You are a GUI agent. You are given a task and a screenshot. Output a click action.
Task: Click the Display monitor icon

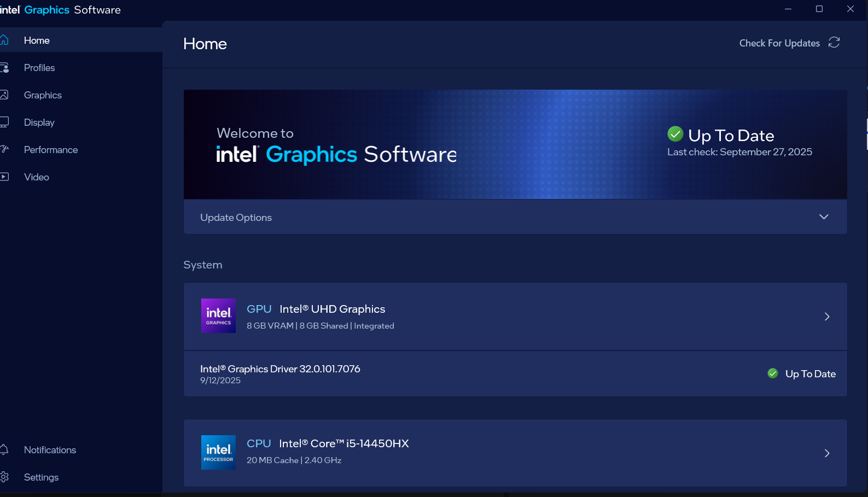[4, 122]
